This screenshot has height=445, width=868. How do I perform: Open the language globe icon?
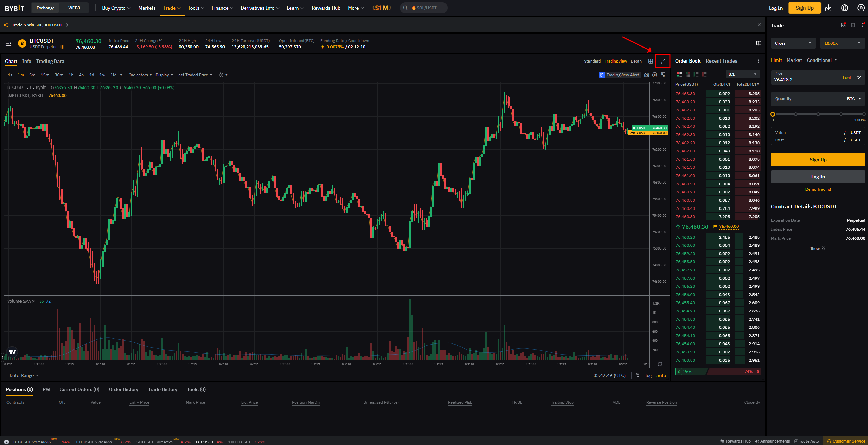(x=845, y=8)
